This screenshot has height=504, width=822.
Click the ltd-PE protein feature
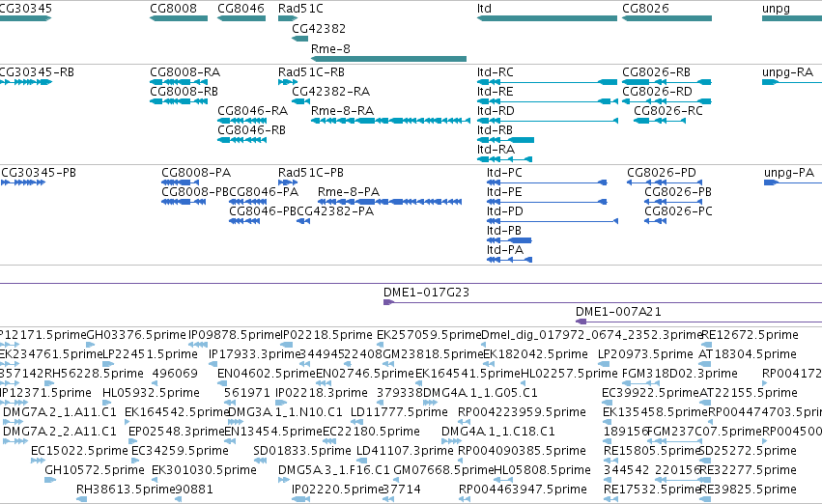[x=547, y=202]
